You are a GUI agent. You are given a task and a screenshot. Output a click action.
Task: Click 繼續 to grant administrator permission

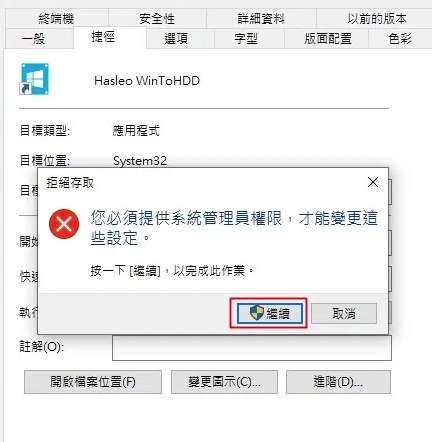(270, 313)
